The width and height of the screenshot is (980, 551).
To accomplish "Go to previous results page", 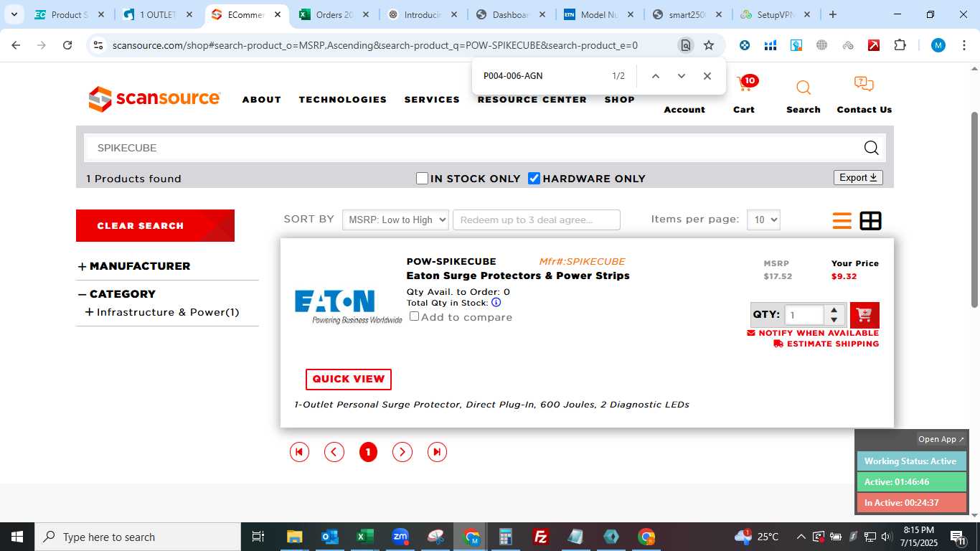I will tap(334, 452).
